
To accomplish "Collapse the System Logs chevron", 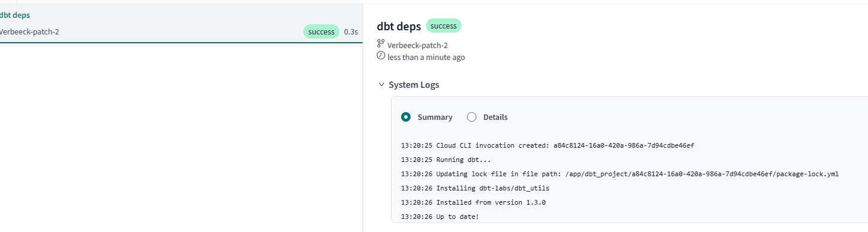I will click(x=382, y=85).
